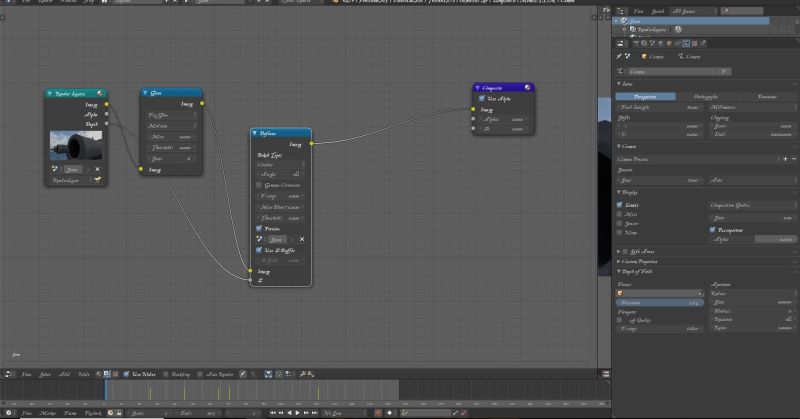Screen dimensions: 800x419
Task: Toggle the Preview checkbox in Defocus node
Action: coord(259,229)
